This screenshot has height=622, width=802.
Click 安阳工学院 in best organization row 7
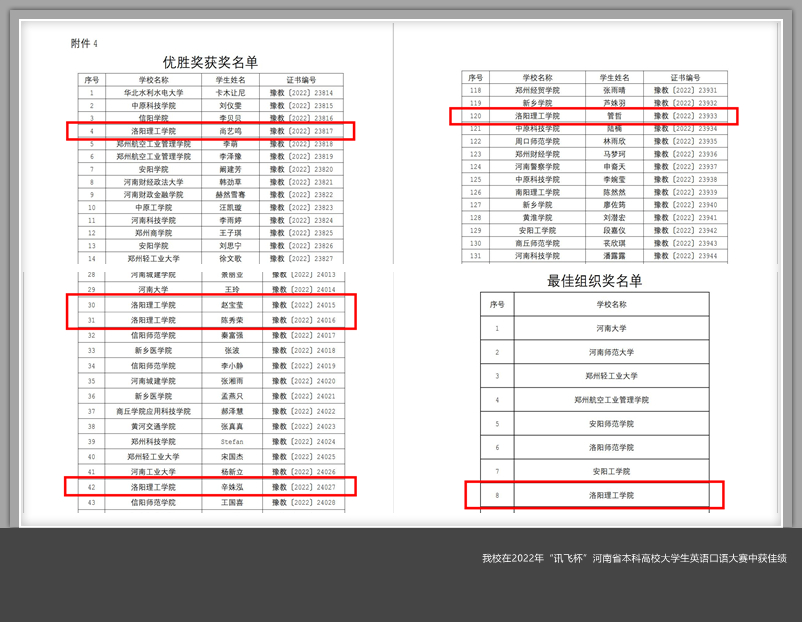point(610,471)
